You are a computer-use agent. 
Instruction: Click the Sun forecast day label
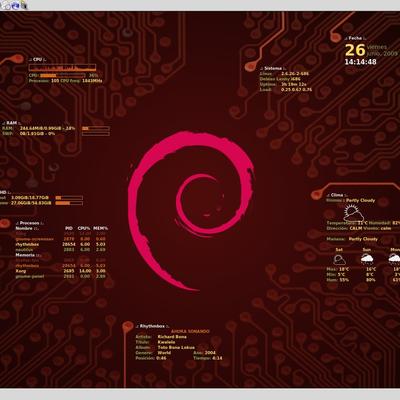(x=367, y=250)
